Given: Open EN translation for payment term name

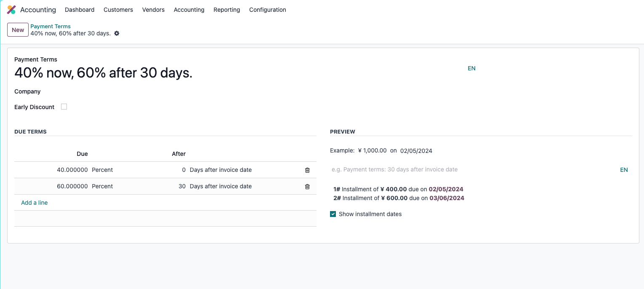Looking at the screenshot, I should tap(471, 68).
